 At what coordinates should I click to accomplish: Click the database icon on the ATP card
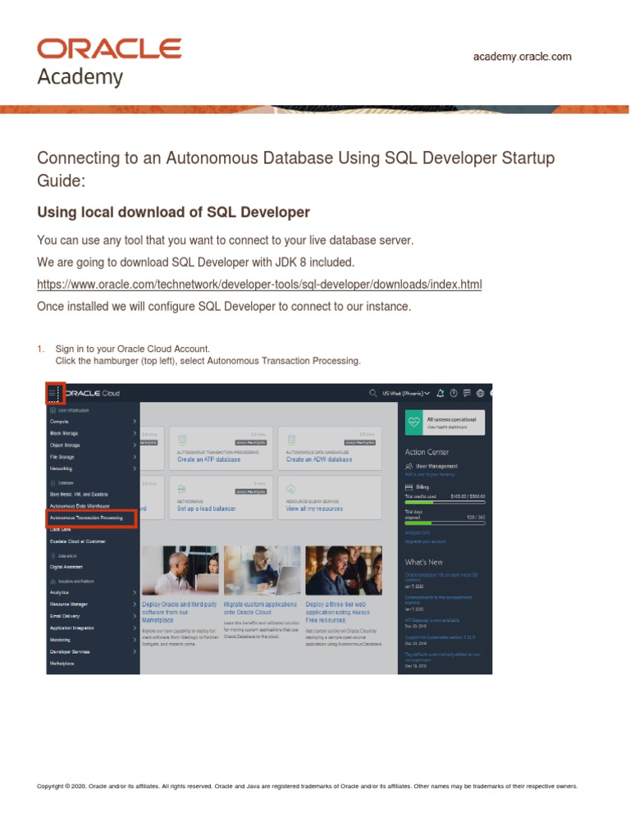point(182,441)
